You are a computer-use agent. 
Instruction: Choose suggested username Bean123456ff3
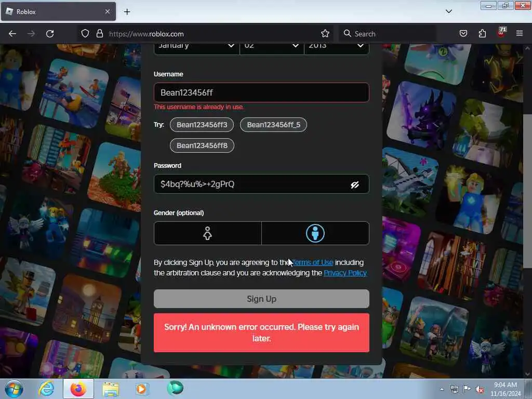click(x=202, y=125)
